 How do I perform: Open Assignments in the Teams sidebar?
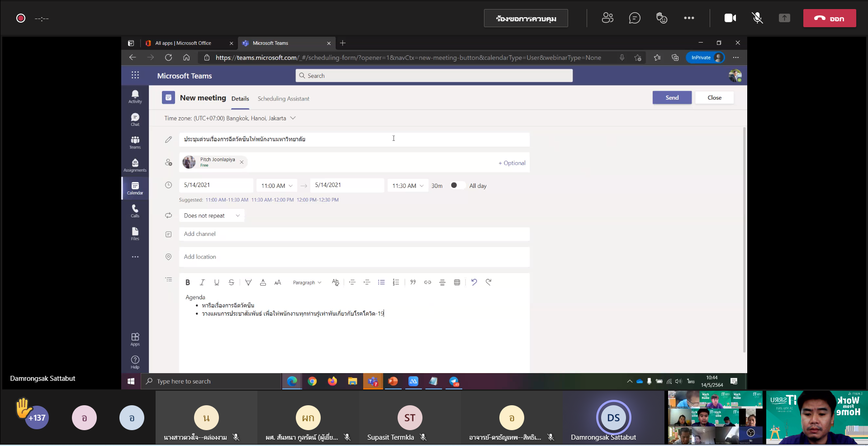point(135,165)
